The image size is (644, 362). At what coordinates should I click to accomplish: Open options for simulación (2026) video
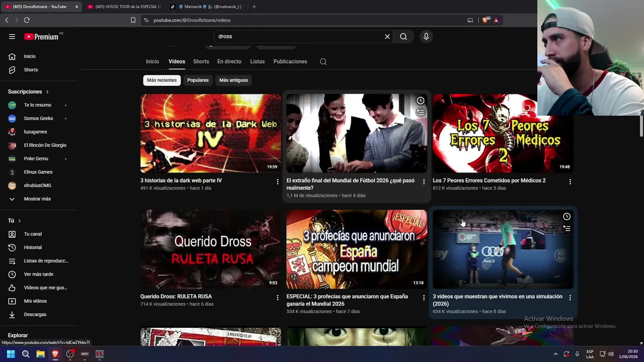click(570, 298)
